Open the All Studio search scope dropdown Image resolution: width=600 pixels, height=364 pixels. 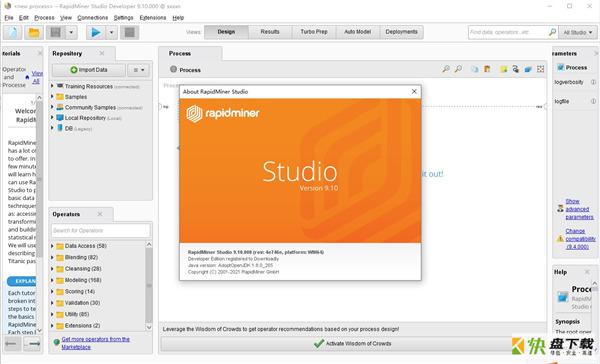[577, 33]
